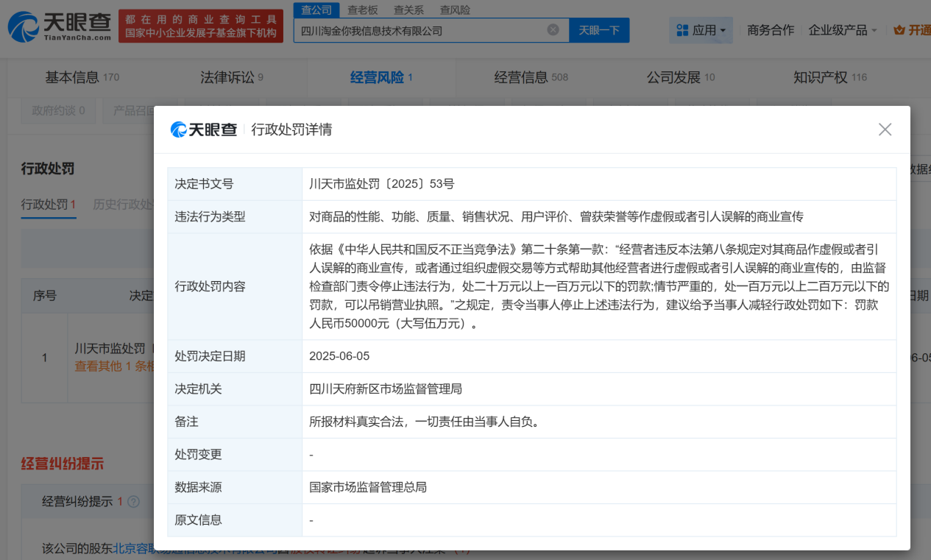The height and width of the screenshot is (560, 931).
Task: Close the 行政处罚详情 popup with the X
Action: pos(885,129)
